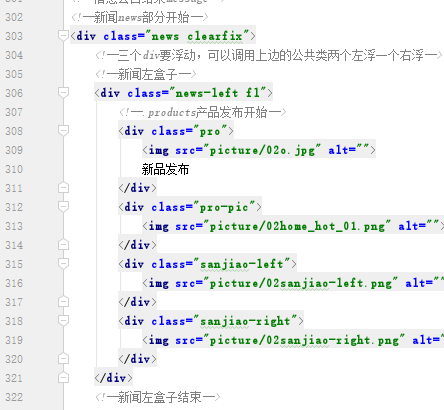Click the closing div tag on line 311
444x410 pixels.
pos(137,188)
